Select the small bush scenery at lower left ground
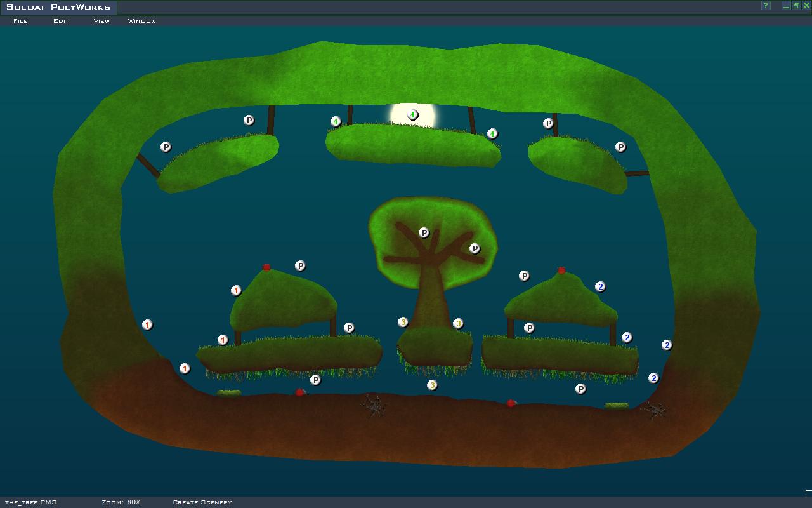 229,393
